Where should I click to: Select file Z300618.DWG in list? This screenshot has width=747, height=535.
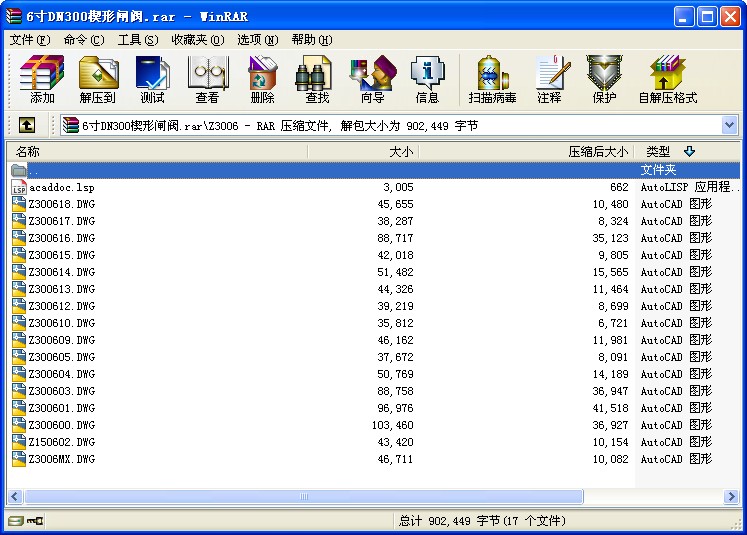[x=61, y=204]
